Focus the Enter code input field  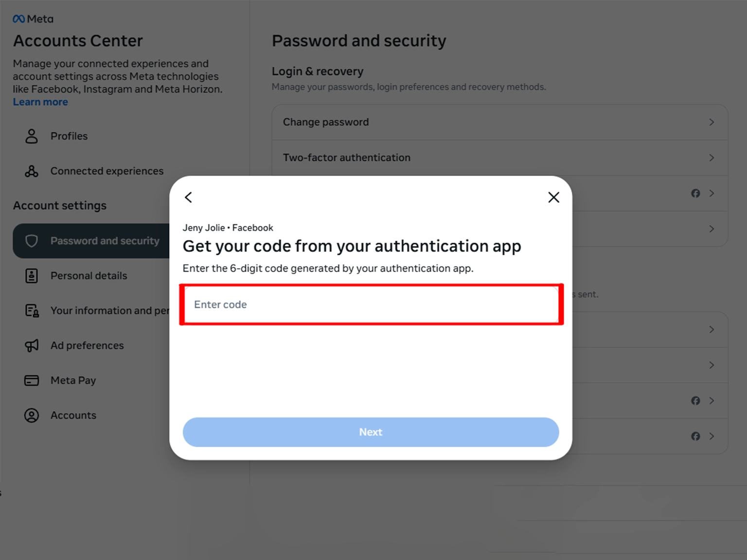371,305
